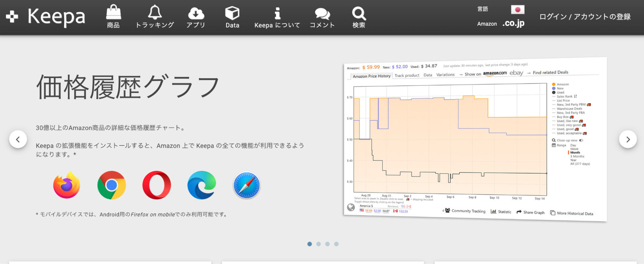
Task: Toggle Warehouse Deals legend entry
Action: pyautogui.click(x=567, y=109)
